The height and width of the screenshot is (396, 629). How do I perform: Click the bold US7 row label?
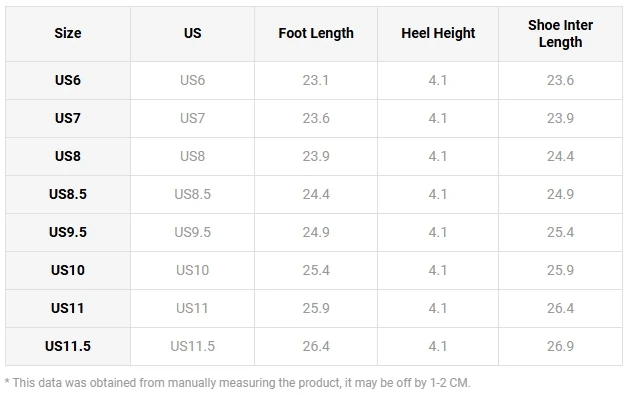[68, 118]
